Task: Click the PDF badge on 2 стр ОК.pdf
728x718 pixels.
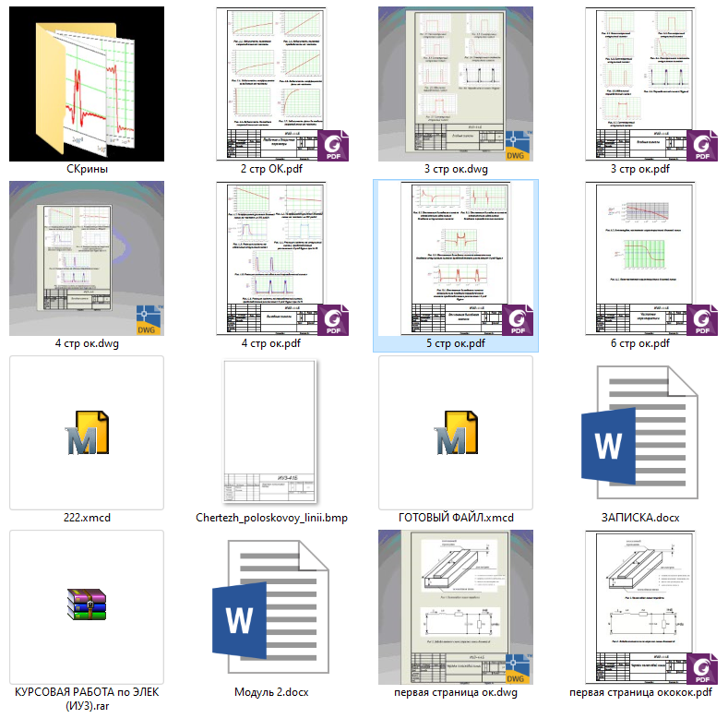Action: [333, 146]
